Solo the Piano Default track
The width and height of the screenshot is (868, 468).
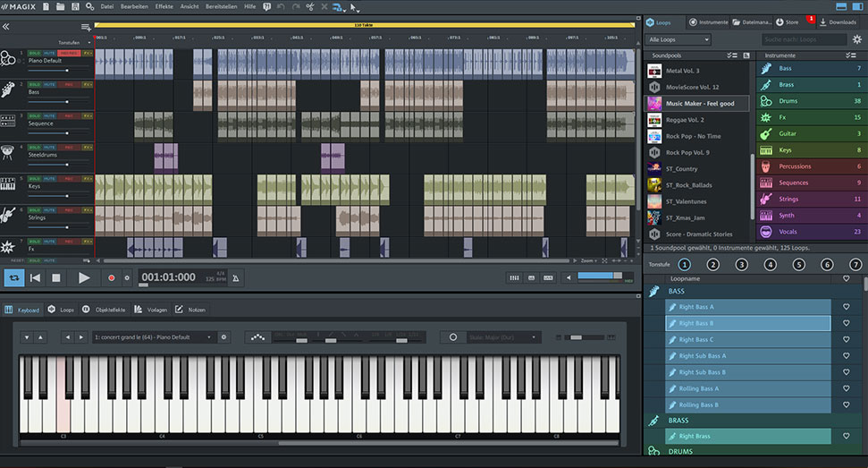[x=35, y=54]
